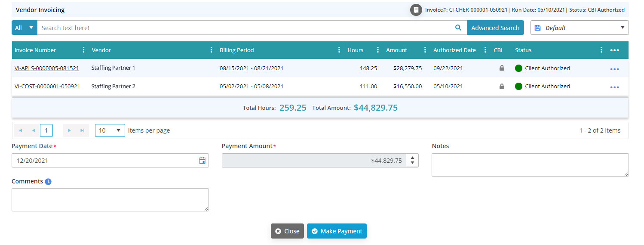Viewport: 644px width, 245px height.
Task: Change items per page dropdown
Action: point(110,130)
